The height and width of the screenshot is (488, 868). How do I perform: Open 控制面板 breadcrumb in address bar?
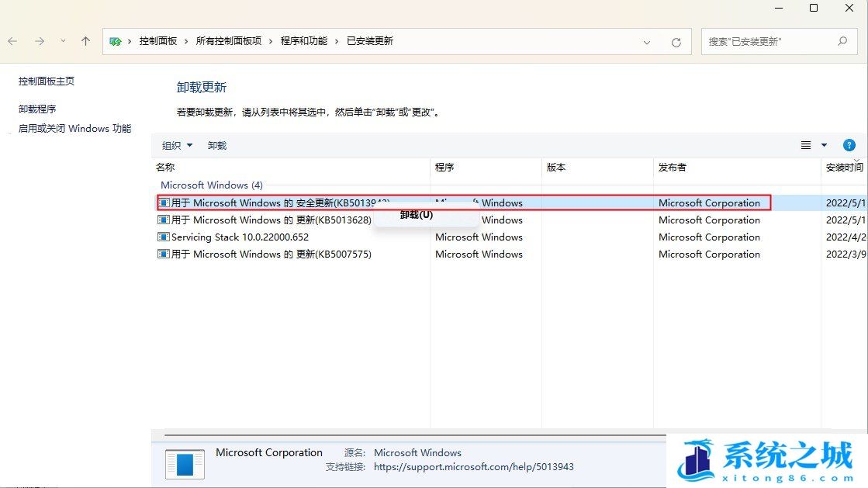[x=158, y=41]
